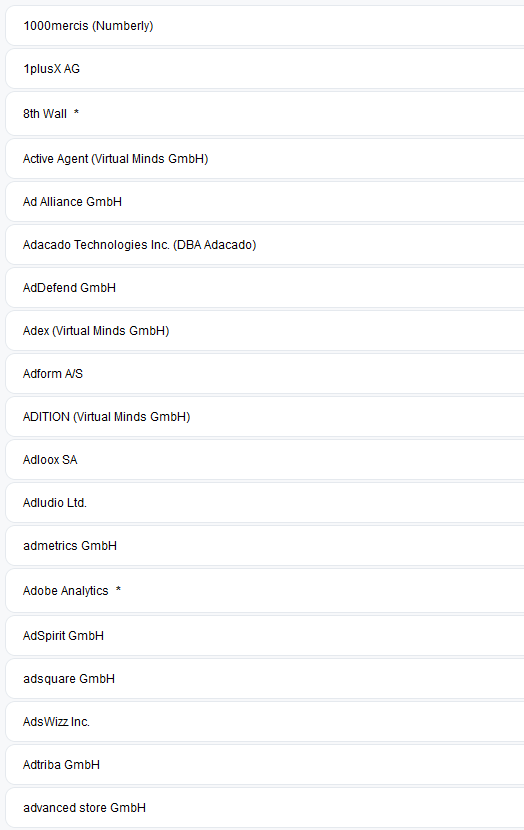This screenshot has width=524, height=830.
Task: Click Active Agent (Virtual Minds GmbH)
Action: pos(265,159)
